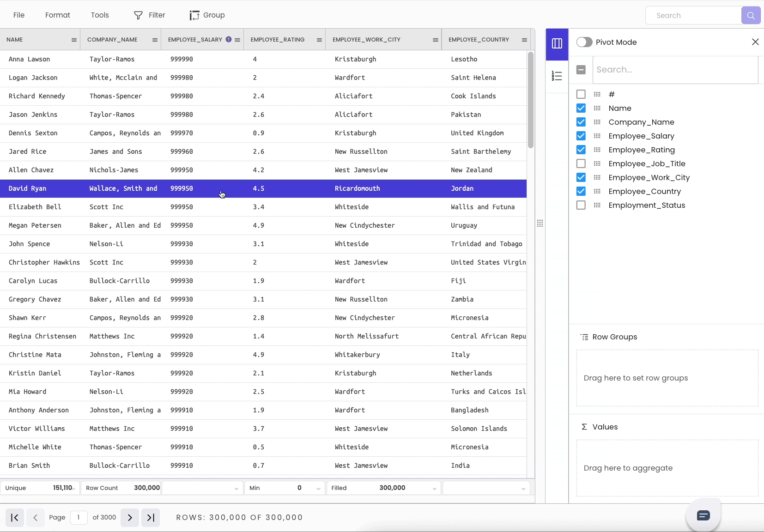Toggle Pivot Mode switch

click(584, 42)
